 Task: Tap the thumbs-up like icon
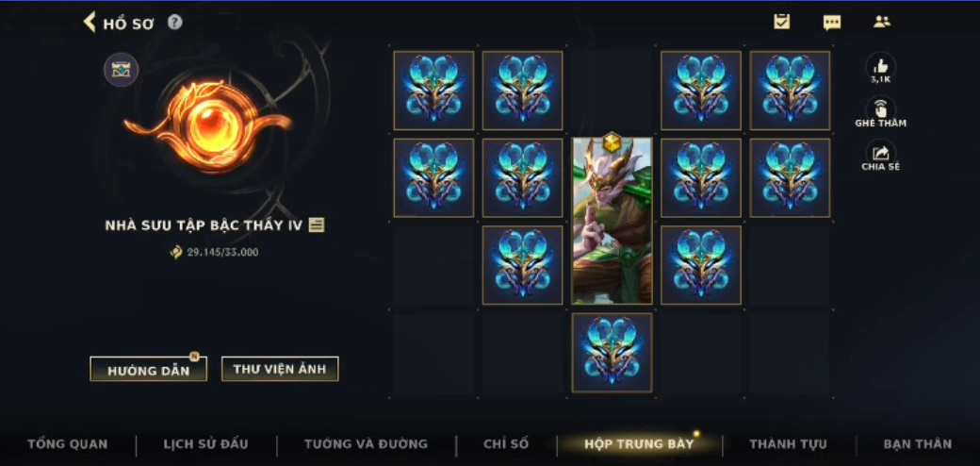click(x=881, y=66)
